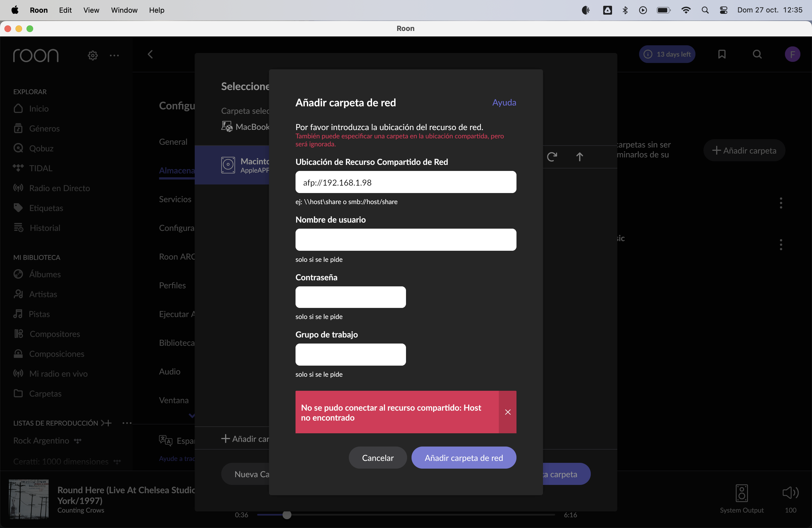Click Añadir carpeta button in storage settings
Screen dimensions: 812x528
click(x=744, y=151)
